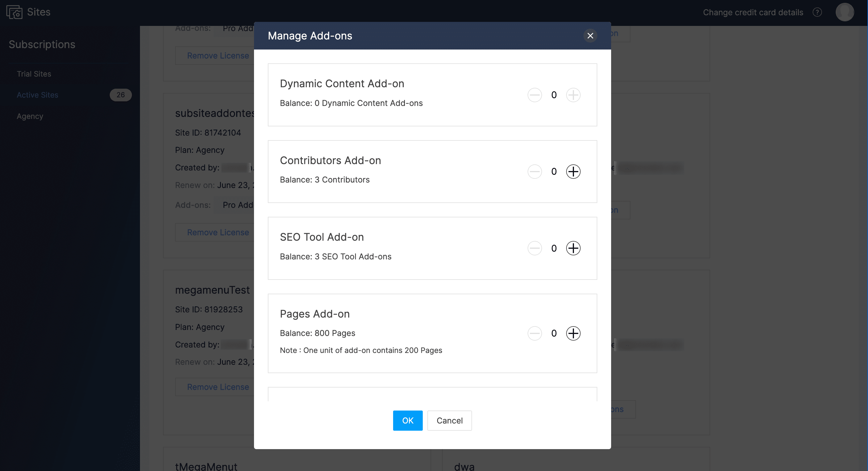868x471 pixels.
Task: Go to Agency subscriptions section
Action: (30, 116)
